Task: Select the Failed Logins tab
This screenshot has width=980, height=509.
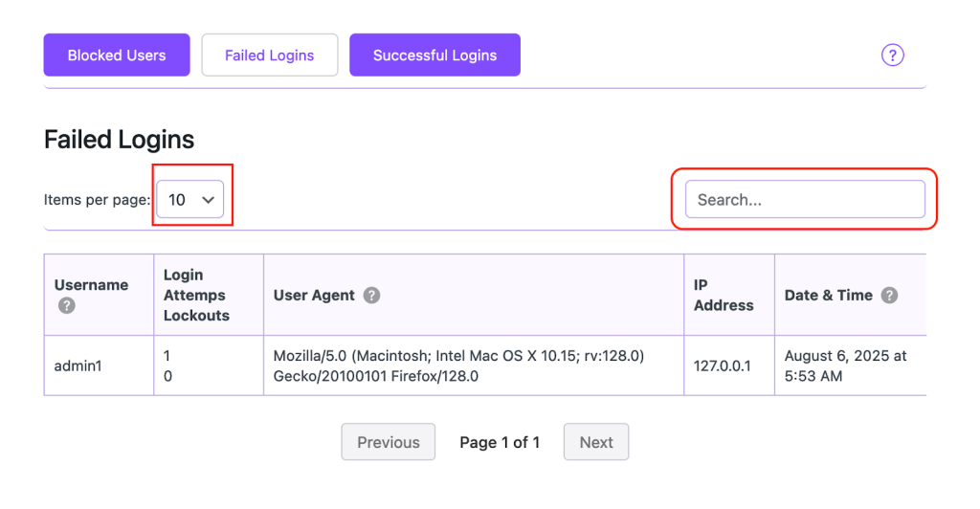Action: click(x=269, y=55)
